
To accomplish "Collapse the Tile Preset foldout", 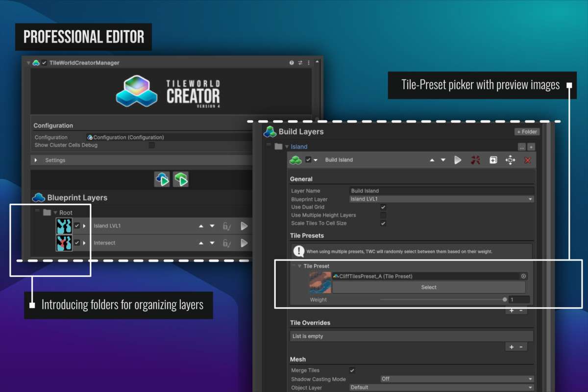I will (x=299, y=266).
